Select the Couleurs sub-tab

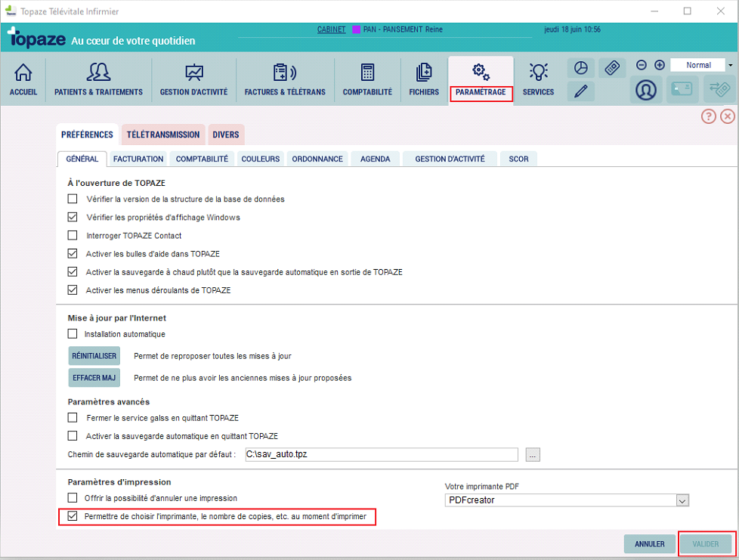coord(261,159)
